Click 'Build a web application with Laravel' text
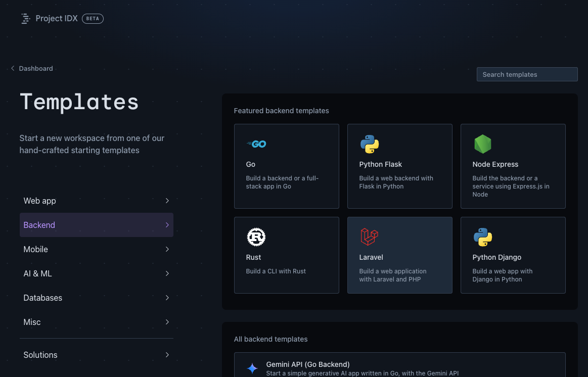This screenshot has height=377, width=588. (x=393, y=275)
